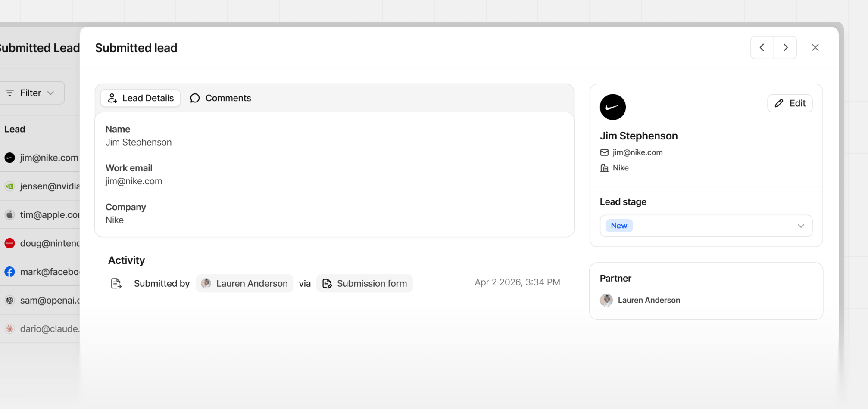Click the Facebook logo in lead list
Viewport: 868px width, 409px height.
[9, 272]
